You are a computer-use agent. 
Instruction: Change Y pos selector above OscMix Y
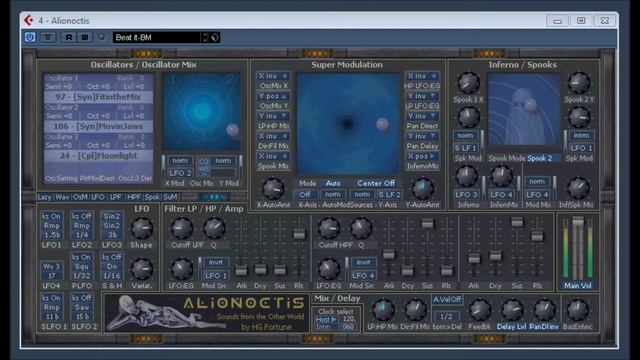[x=273, y=96]
